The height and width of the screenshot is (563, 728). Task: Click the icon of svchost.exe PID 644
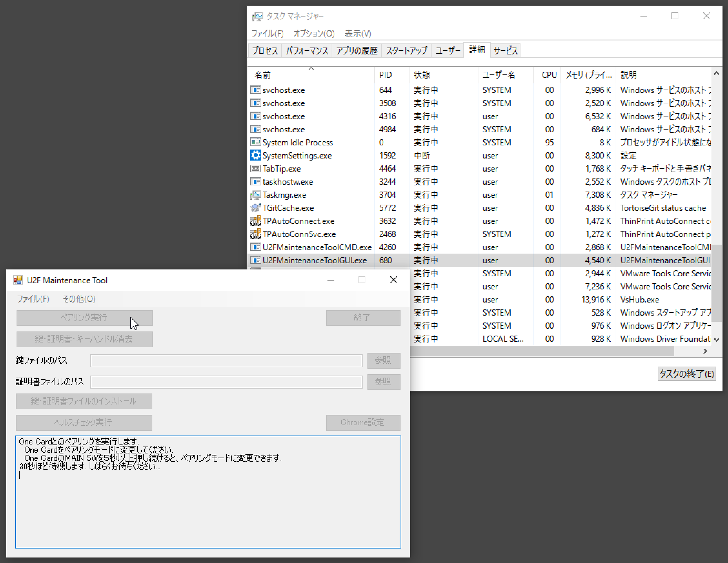pos(255,90)
